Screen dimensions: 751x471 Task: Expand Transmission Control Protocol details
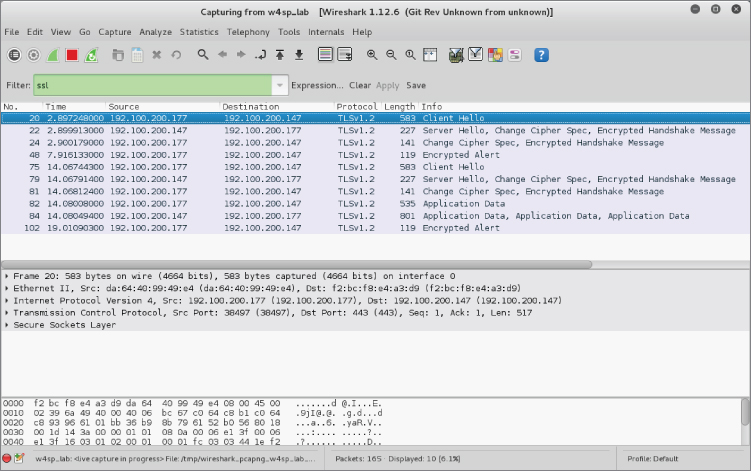point(7,313)
